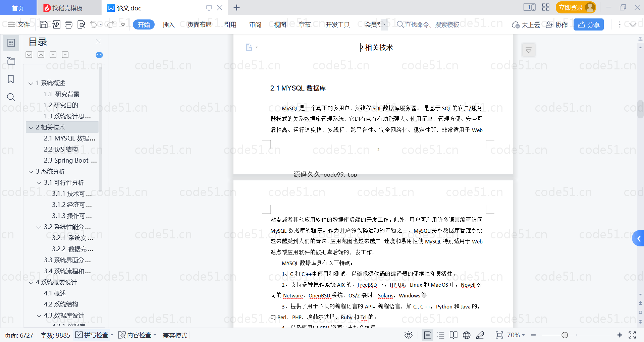
Task: Click the Redo arrow
Action: click(x=110, y=24)
